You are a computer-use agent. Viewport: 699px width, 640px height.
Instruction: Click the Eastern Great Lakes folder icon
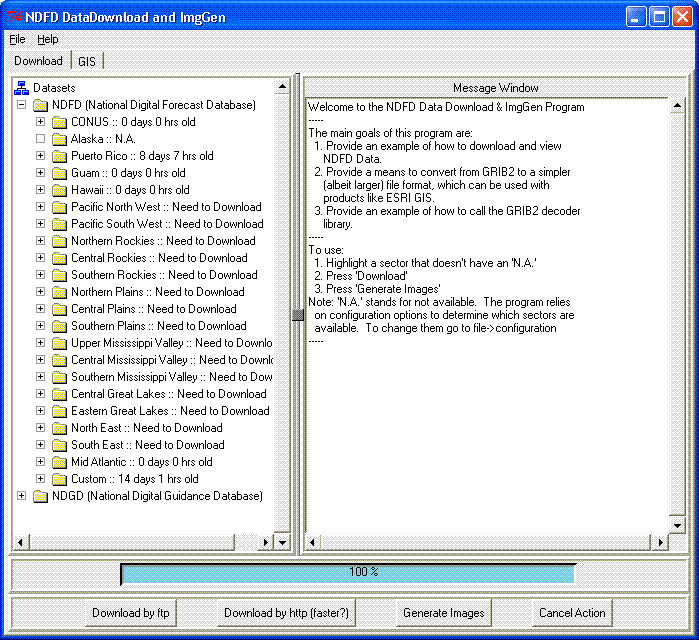click(59, 411)
